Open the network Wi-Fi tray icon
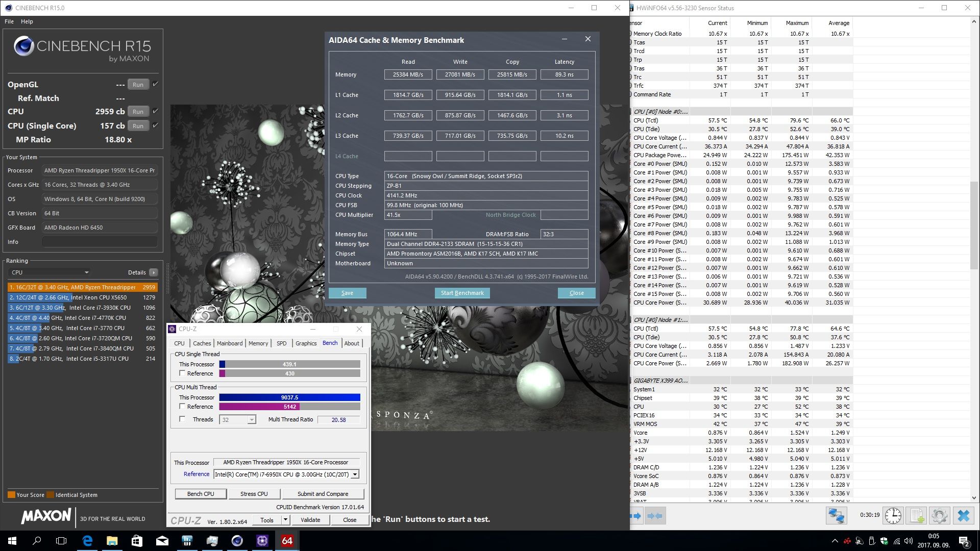Viewport: 980px width, 551px height. (897, 541)
